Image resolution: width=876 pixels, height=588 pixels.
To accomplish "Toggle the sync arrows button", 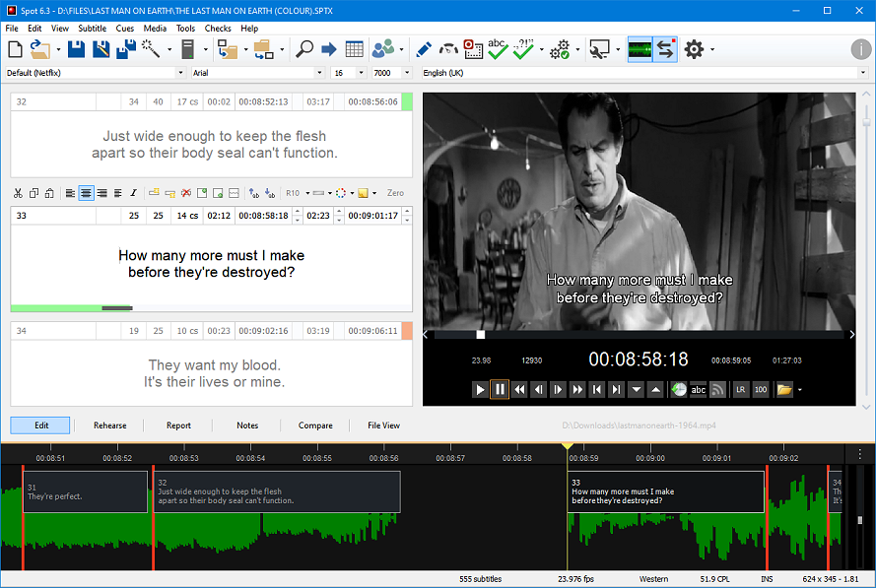I will click(x=665, y=49).
